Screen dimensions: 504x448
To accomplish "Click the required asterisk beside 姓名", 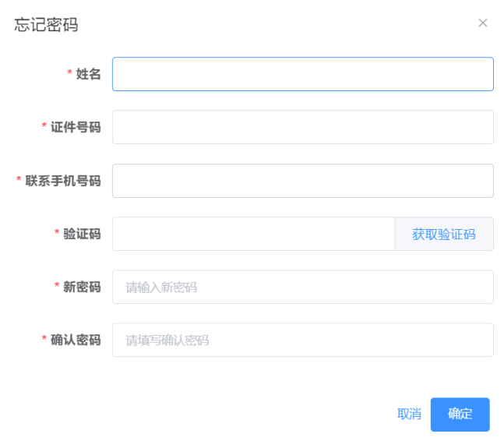I will [69, 75].
